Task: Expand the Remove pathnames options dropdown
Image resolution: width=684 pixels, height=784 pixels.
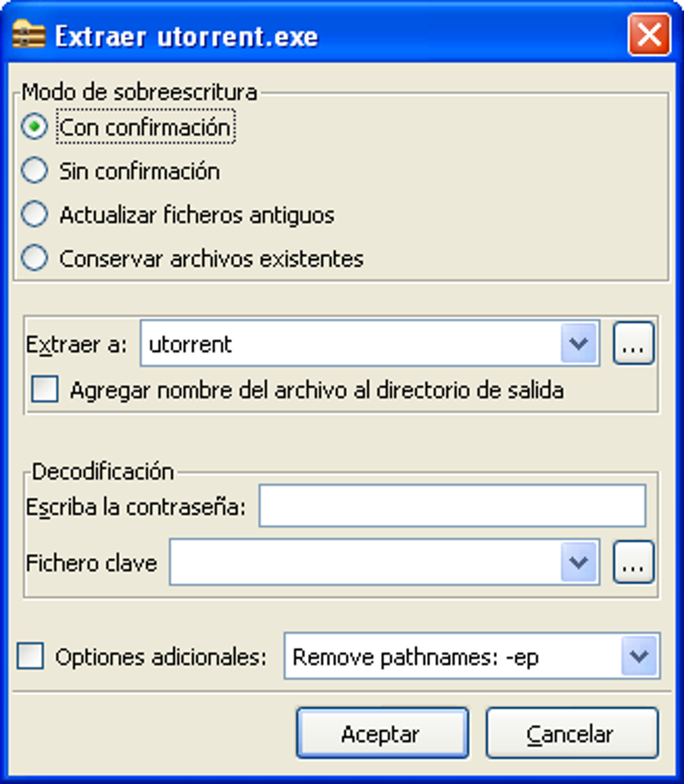Action: (x=640, y=656)
